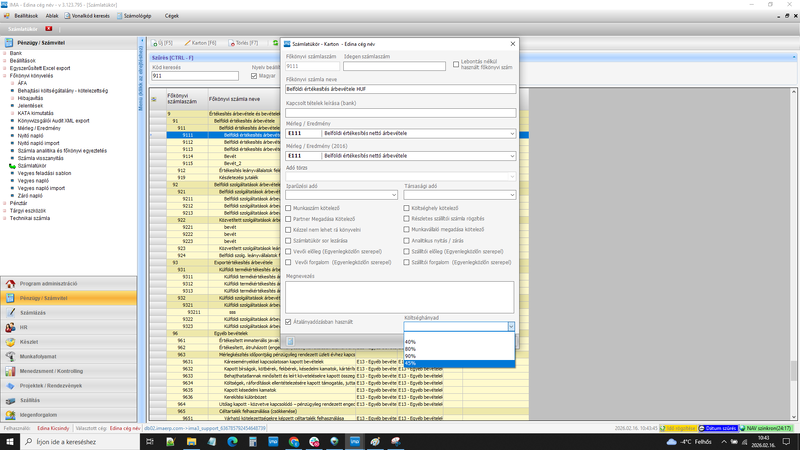The width and height of the screenshot is (800, 450).
Task: Open Számla visszanyitás in the sidebar tree
Action: click(x=41, y=158)
